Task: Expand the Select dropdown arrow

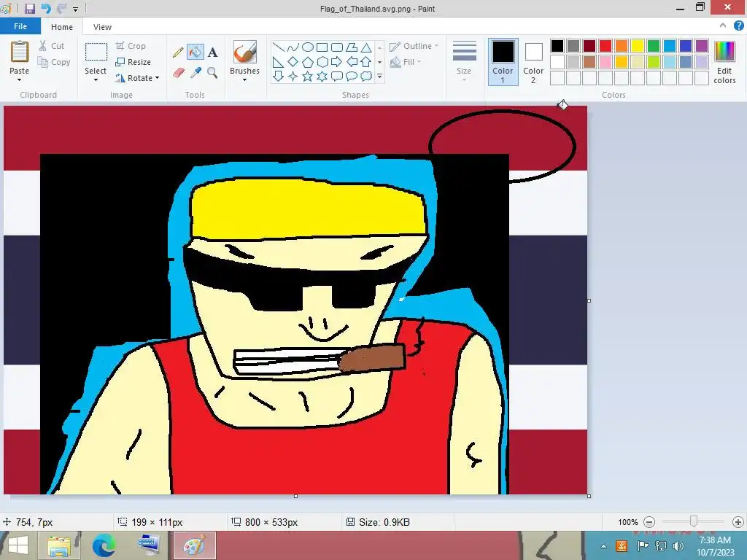Action: 96,80
